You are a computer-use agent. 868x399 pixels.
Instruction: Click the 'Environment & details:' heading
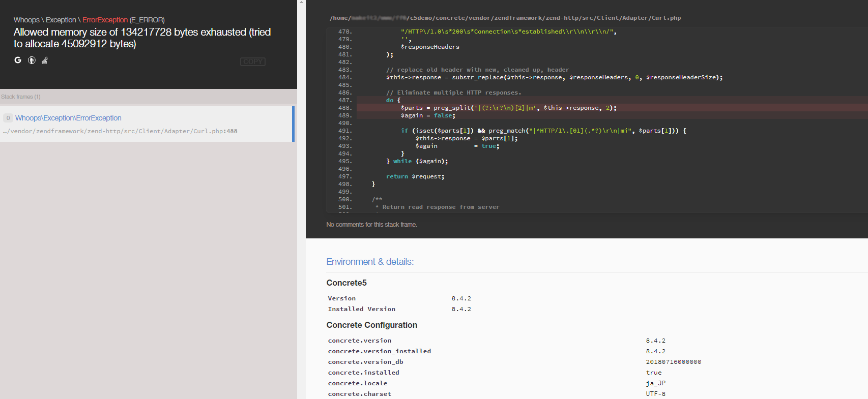[370, 262]
